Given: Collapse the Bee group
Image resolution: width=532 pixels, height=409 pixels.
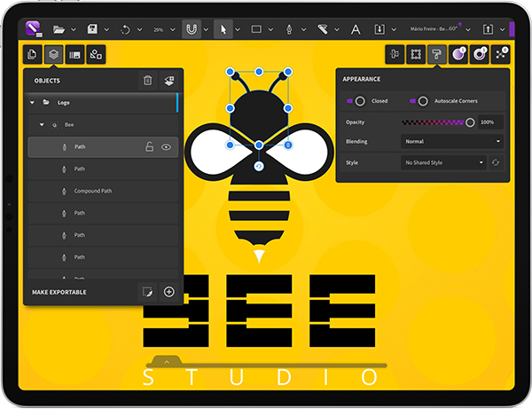Looking at the screenshot, I should coord(42,125).
